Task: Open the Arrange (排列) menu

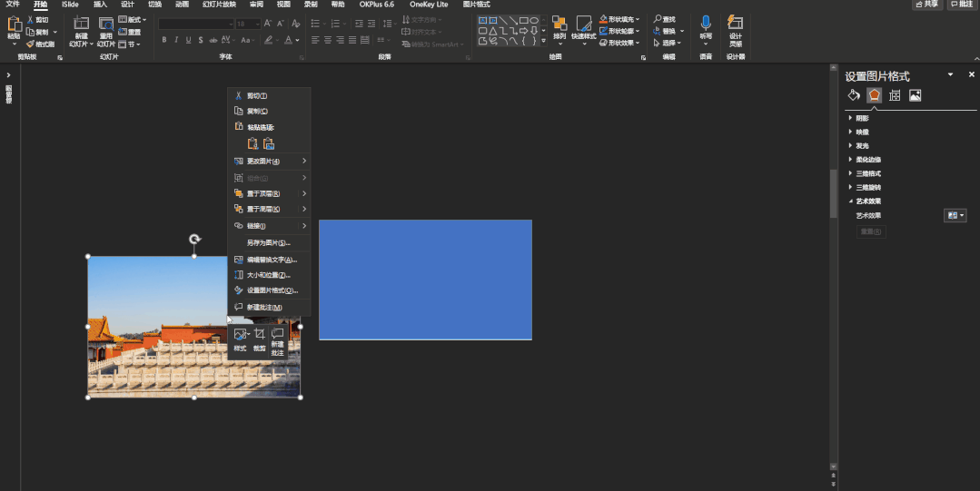Action: [x=559, y=31]
